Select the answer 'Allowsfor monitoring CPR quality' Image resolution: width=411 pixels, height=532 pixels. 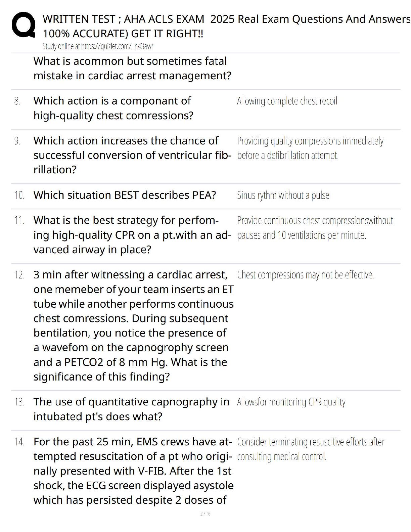click(x=291, y=402)
